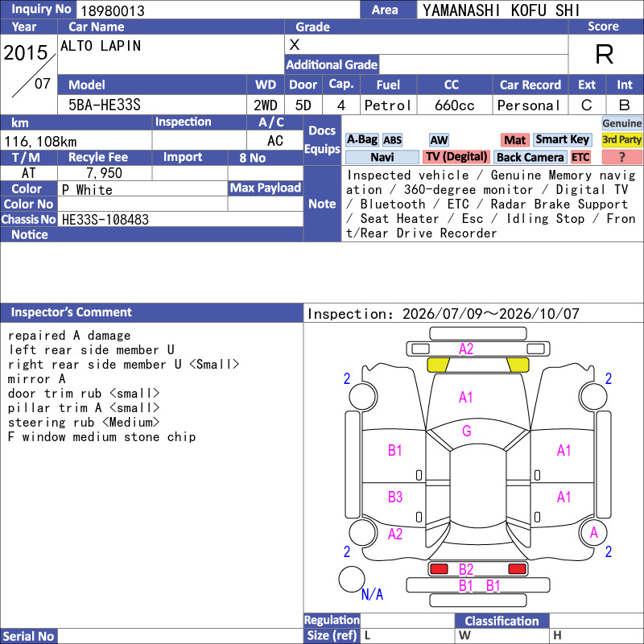
Task: Toggle the yellow 3rd Party legend label
Action: (621, 140)
